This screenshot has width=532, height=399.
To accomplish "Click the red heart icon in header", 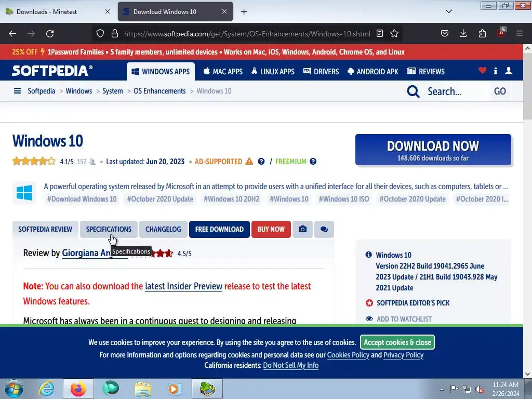I will click(483, 71).
